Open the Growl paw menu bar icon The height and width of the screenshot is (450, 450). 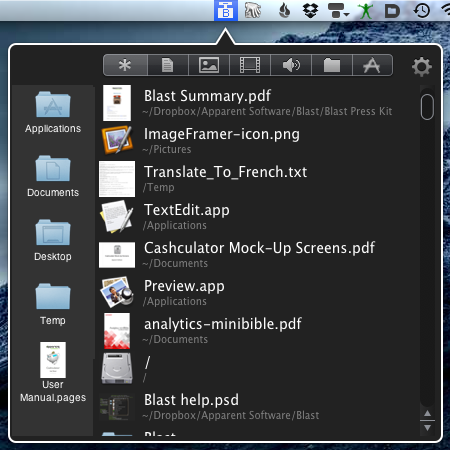pos(253,10)
